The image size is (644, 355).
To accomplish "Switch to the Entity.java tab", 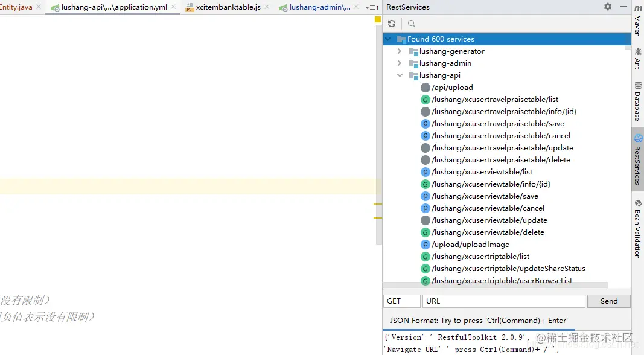I will (16, 7).
